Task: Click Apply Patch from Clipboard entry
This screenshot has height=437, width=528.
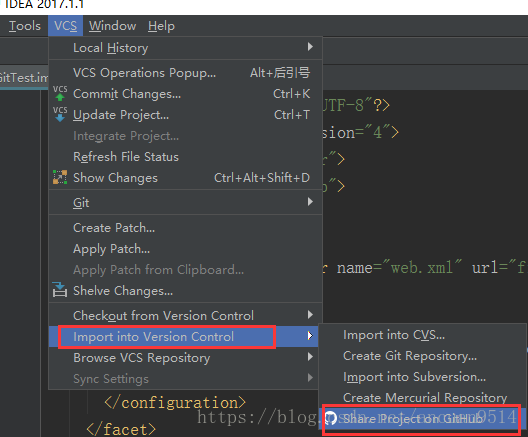Action: 186,270
